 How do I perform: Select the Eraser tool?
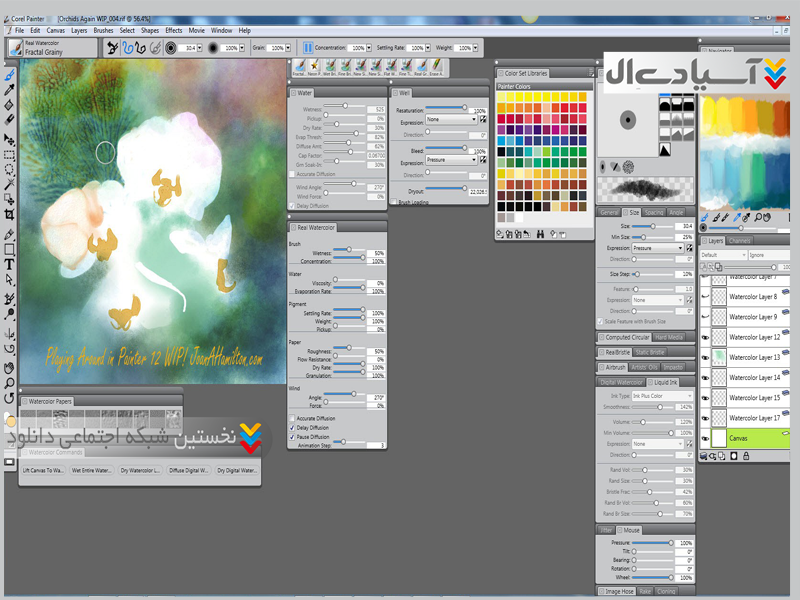coord(9,118)
